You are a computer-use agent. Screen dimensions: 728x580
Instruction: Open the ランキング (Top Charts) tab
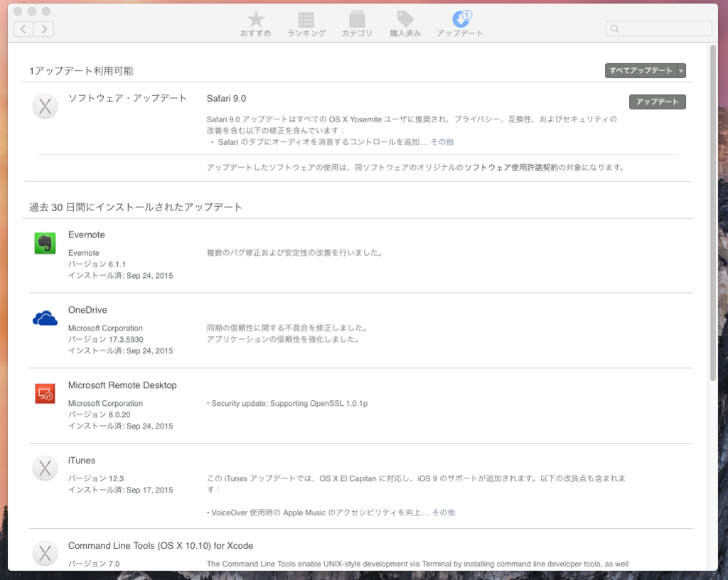(x=306, y=24)
